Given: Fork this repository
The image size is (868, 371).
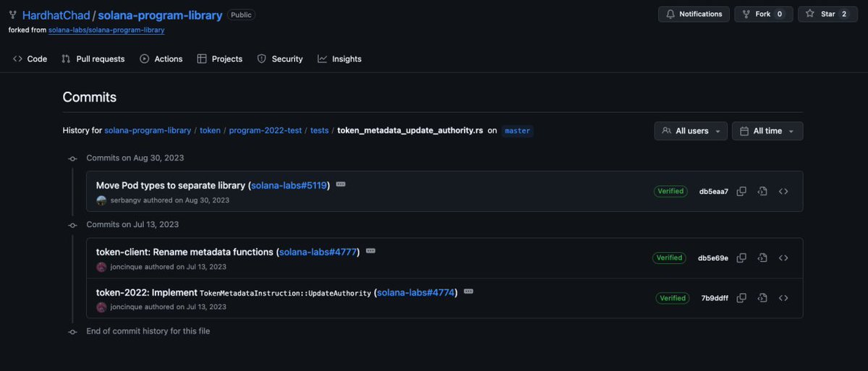Looking at the screenshot, I should pos(763,14).
